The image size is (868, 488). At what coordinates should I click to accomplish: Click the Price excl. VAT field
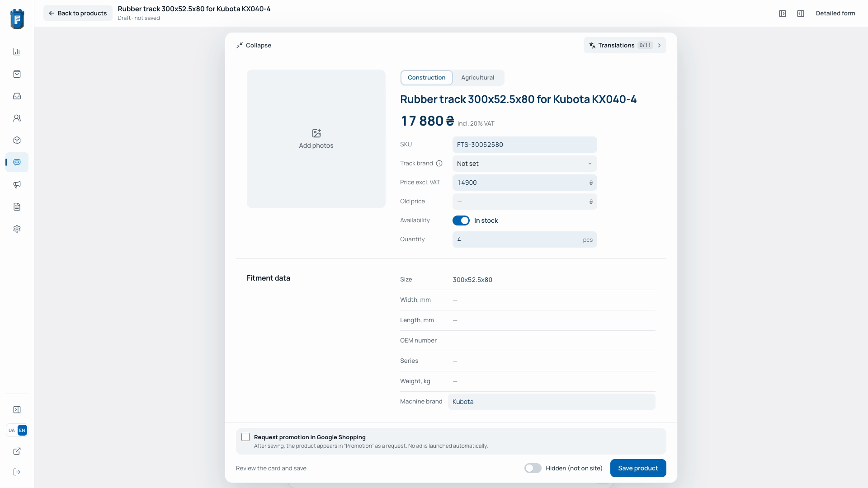tap(524, 183)
